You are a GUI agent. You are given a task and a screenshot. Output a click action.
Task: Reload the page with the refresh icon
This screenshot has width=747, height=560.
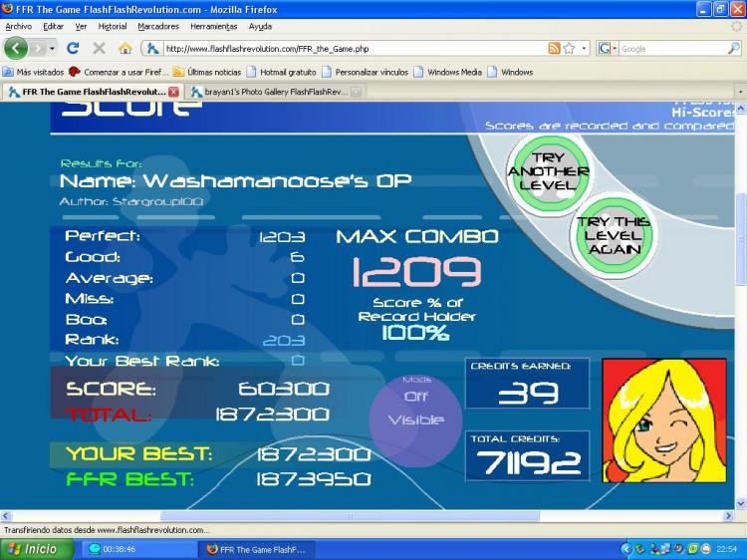73,48
